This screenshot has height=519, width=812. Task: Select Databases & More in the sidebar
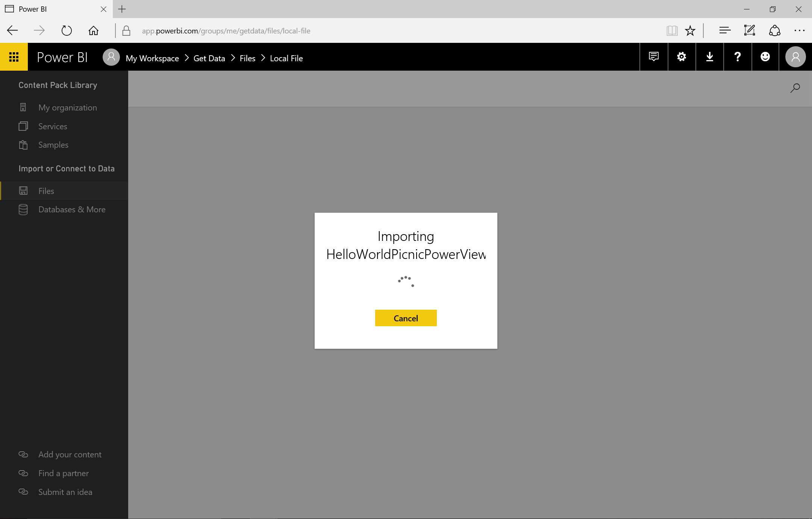click(x=71, y=209)
